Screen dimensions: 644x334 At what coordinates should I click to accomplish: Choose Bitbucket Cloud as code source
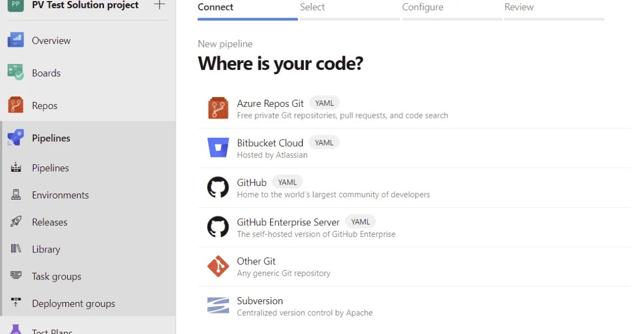point(414,148)
